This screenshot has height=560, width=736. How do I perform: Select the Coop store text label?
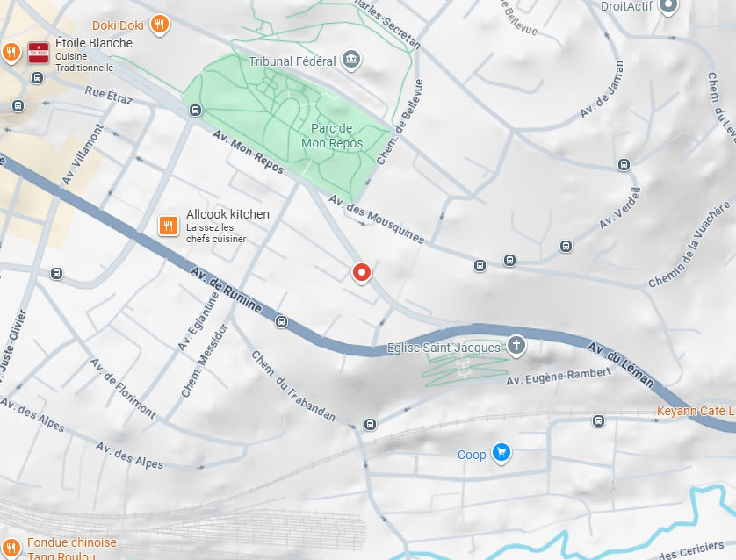pos(472,455)
